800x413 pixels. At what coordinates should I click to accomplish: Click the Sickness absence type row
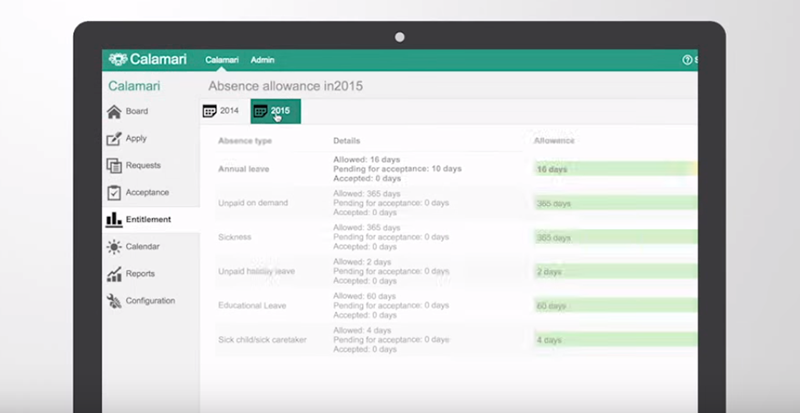point(237,237)
